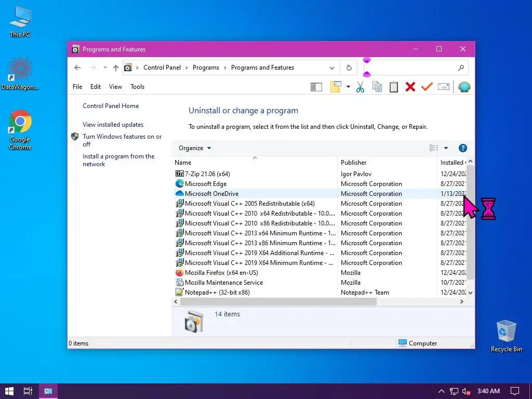Click the refresh button in address bar
532x399 pixels.
(x=349, y=68)
